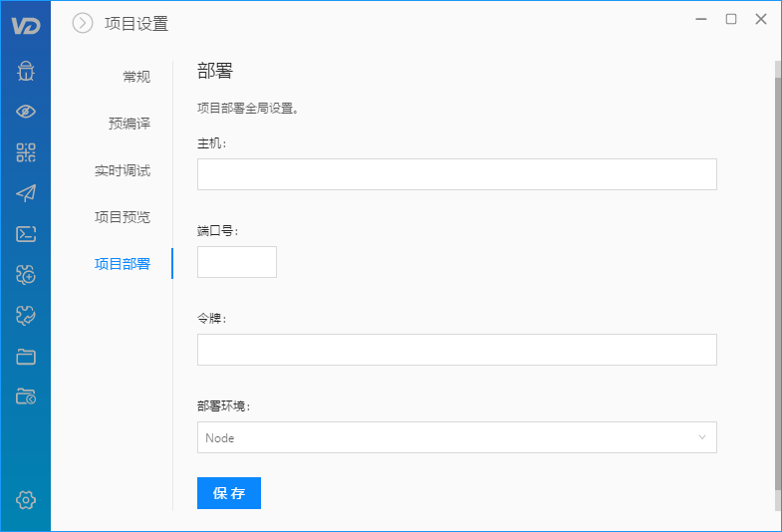Image resolution: width=782 pixels, height=532 pixels.
Task: Open the bug debug icon in sidebar
Action: (x=26, y=71)
